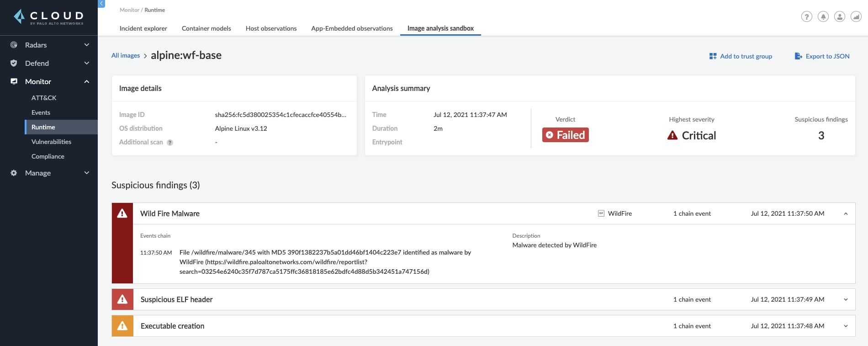Select the Image analysis sandbox tab
This screenshot has width=868, height=346.
440,28
